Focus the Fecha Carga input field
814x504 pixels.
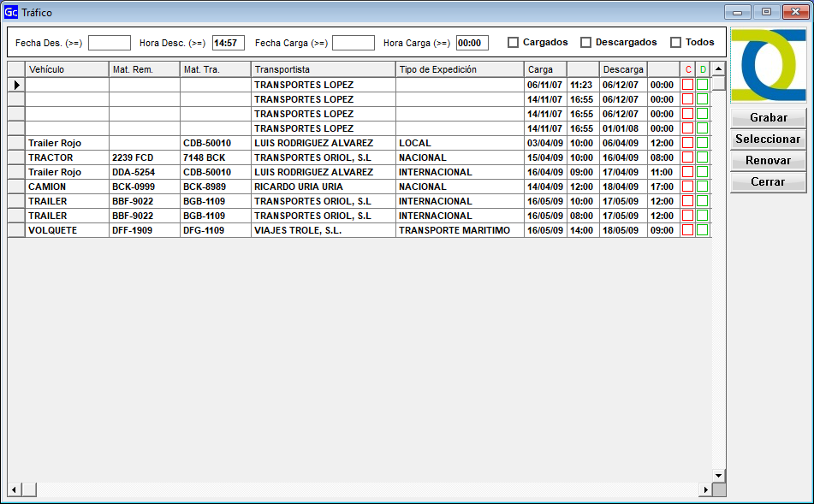point(354,43)
